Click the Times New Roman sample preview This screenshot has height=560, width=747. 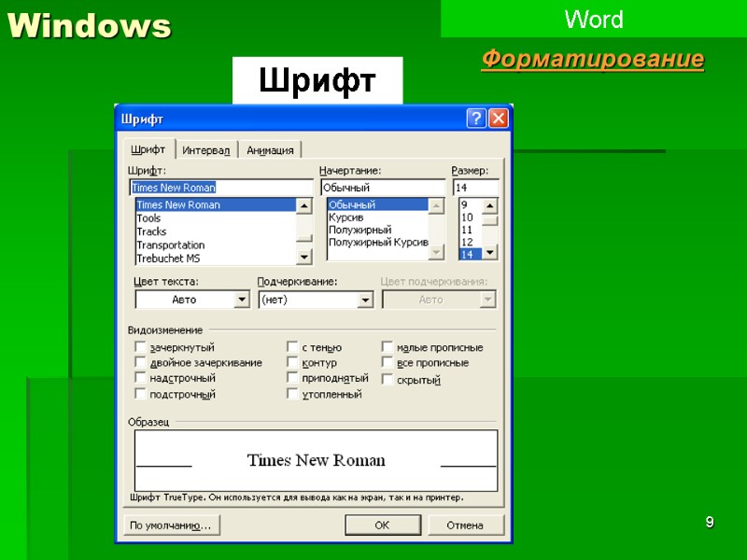(316, 460)
